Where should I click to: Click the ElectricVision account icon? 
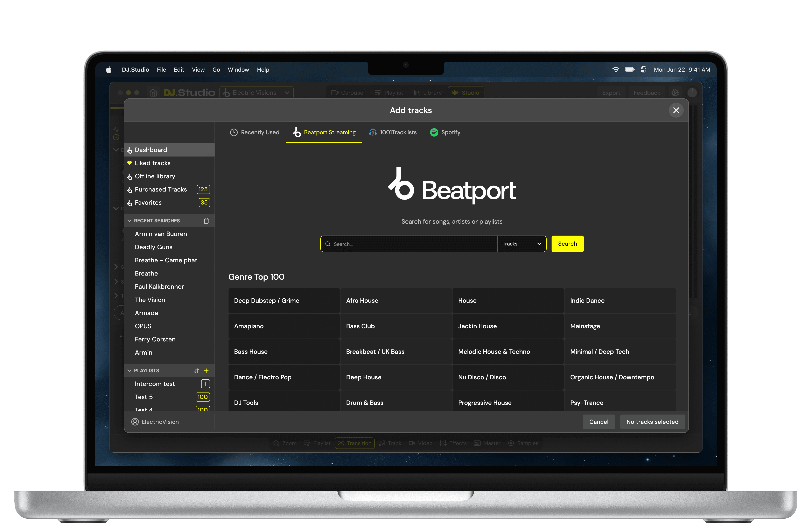[x=135, y=422]
